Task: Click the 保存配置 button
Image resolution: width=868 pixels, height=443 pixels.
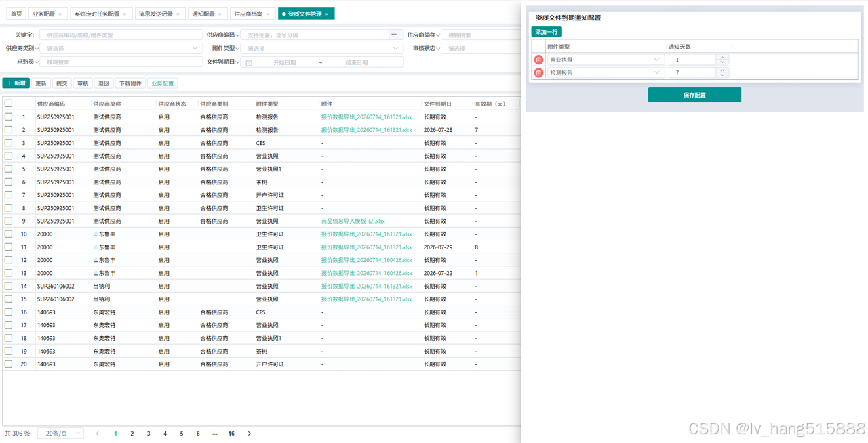Action: (x=694, y=95)
